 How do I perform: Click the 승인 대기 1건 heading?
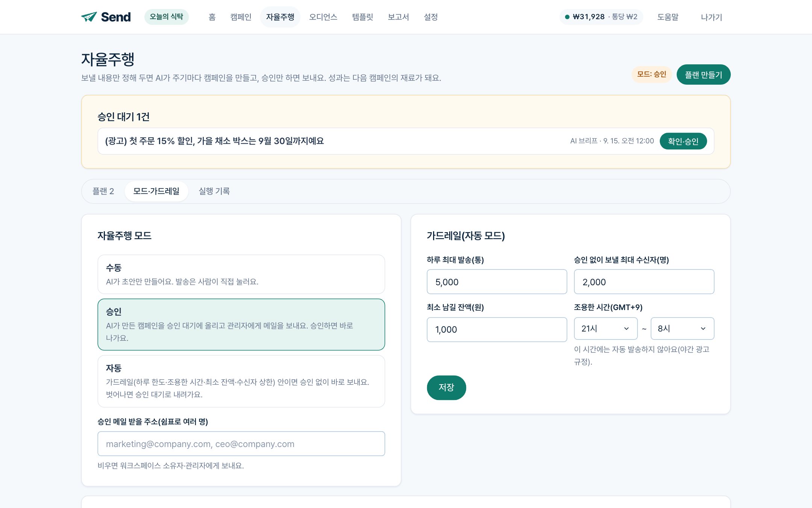coord(123,117)
